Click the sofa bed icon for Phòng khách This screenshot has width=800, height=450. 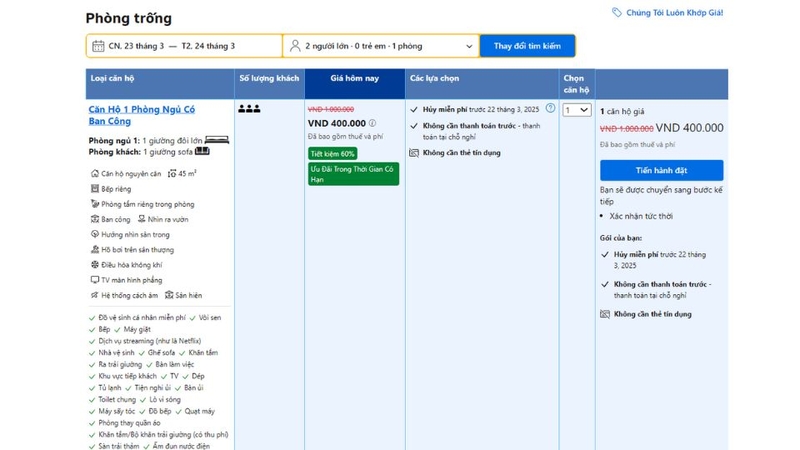(202, 151)
